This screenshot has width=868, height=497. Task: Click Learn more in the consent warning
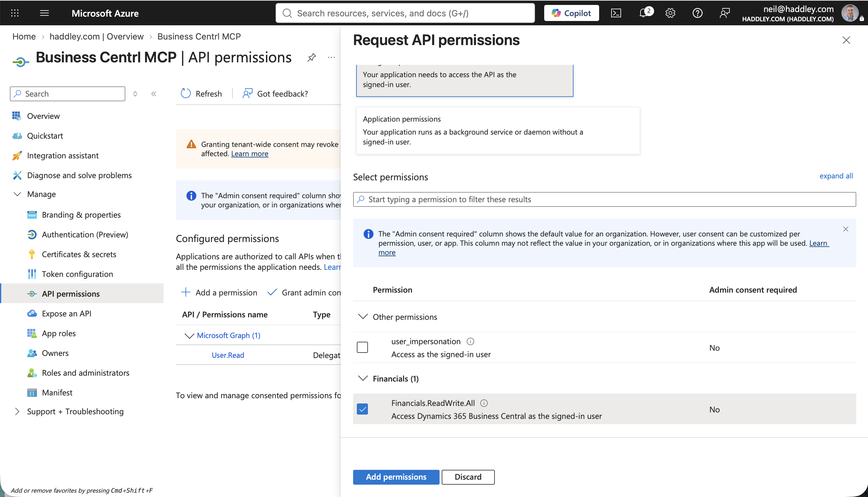pos(249,154)
